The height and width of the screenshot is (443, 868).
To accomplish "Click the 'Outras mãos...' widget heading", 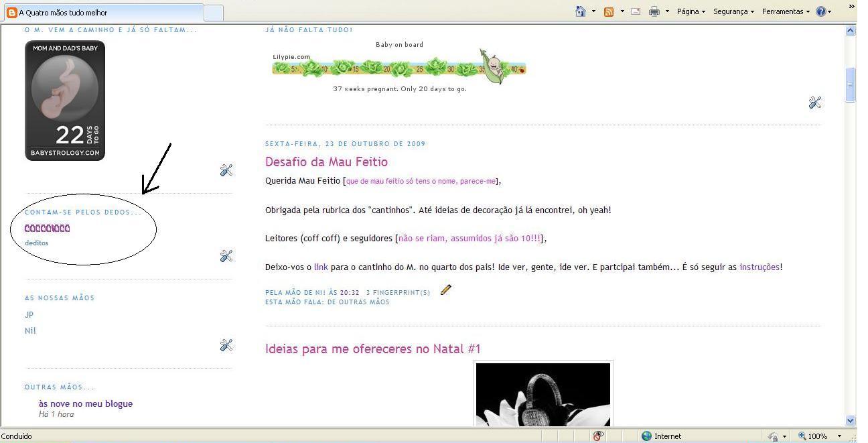I will (x=60, y=387).
